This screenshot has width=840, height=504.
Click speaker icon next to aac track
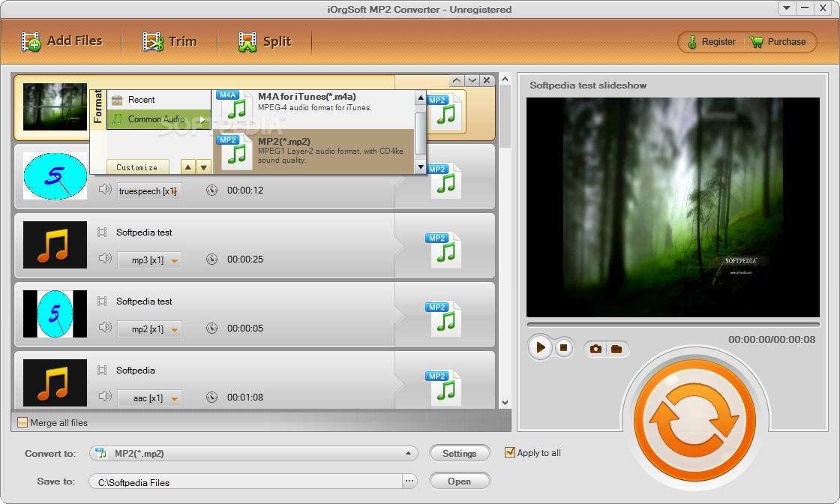click(105, 396)
